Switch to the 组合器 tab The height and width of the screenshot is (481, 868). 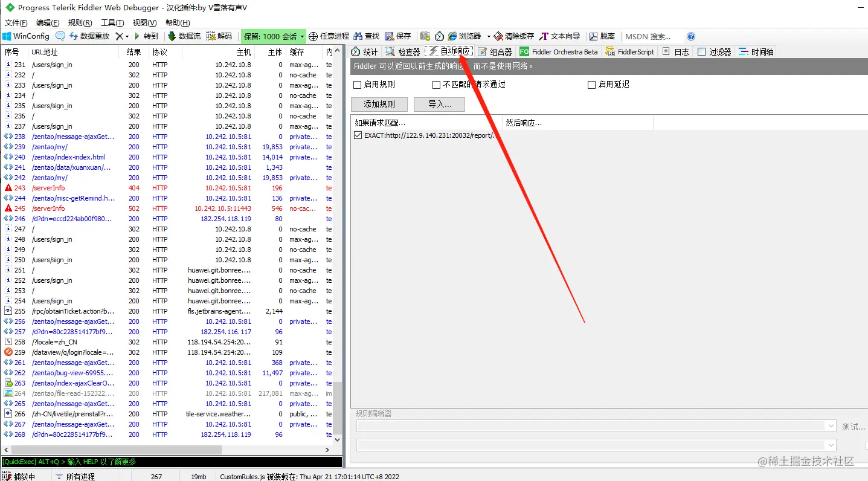[495, 52]
